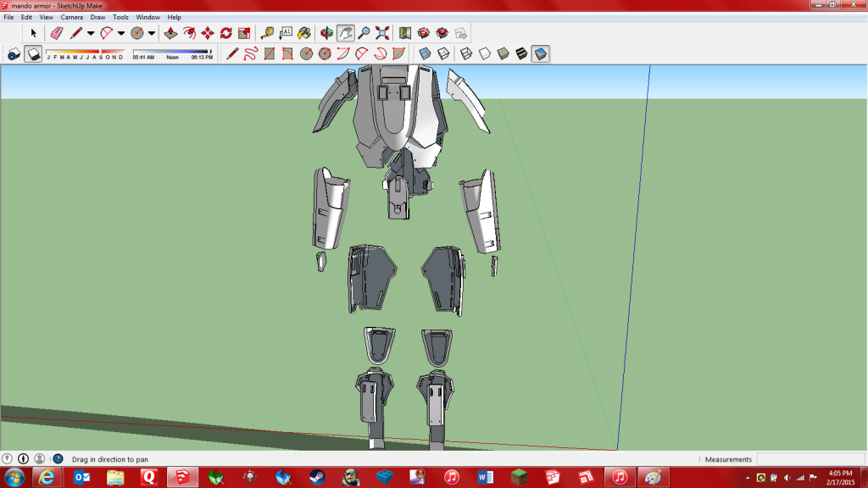Screen dimensions: 868x488
Task: Open the File menu
Action: click(8, 17)
